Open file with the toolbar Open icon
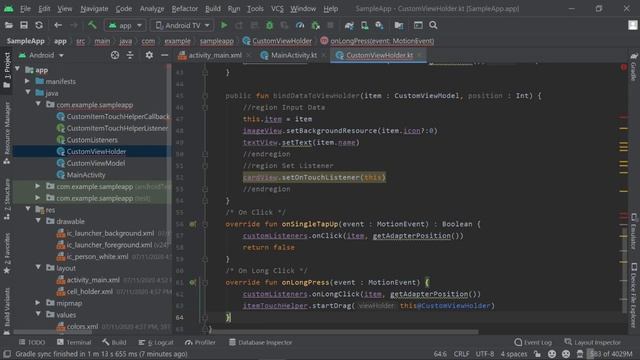The image size is (640, 360). [x=9, y=25]
